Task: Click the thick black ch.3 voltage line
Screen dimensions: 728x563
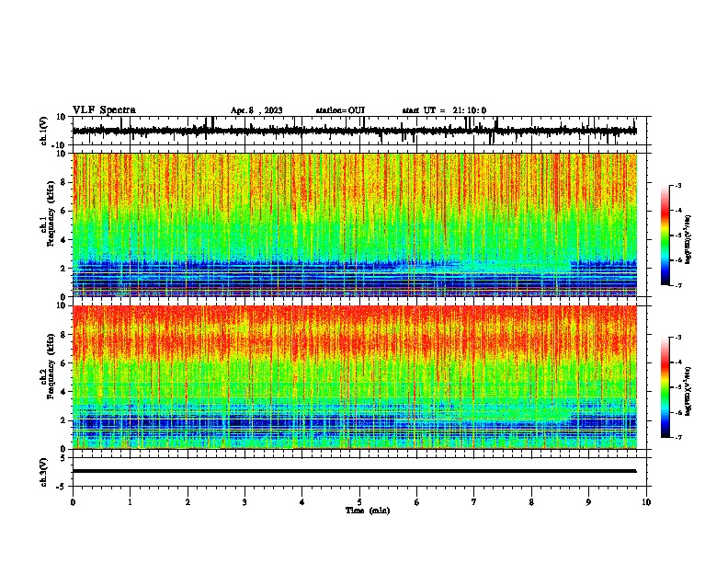Action: click(355, 471)
